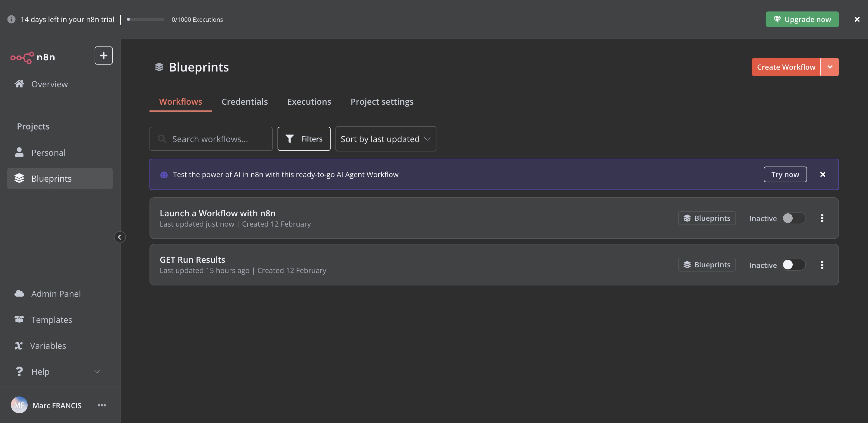Open actions menu for GET Run Results
The image size is (868, 423).
pos(822,265)
